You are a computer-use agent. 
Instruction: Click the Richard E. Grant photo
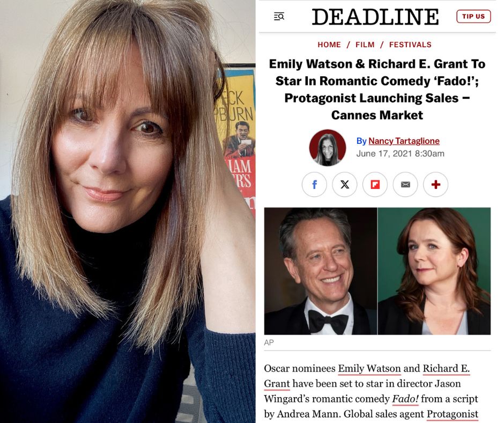coord(321,271)
